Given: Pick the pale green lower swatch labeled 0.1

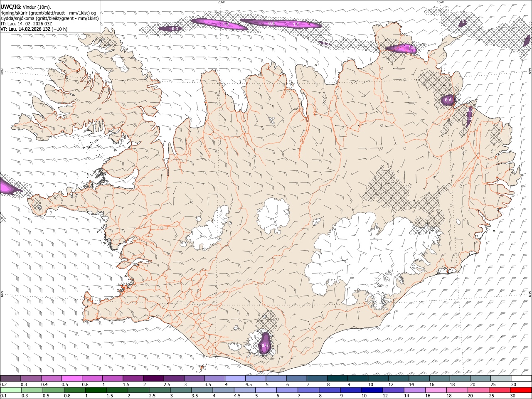Looking at the screenshot, I should [10, 390].
